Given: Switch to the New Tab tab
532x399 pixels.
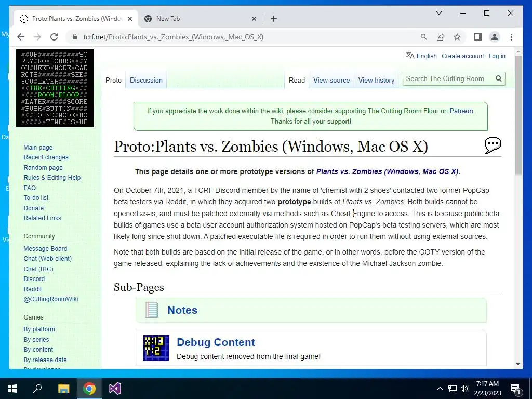Looking at the screenshot, I should tap(200, 19).
